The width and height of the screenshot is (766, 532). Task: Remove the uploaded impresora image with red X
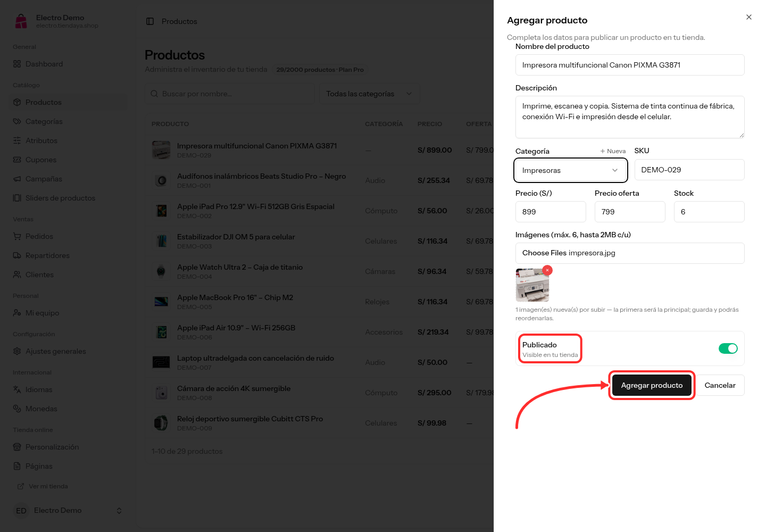pos(547,270)
